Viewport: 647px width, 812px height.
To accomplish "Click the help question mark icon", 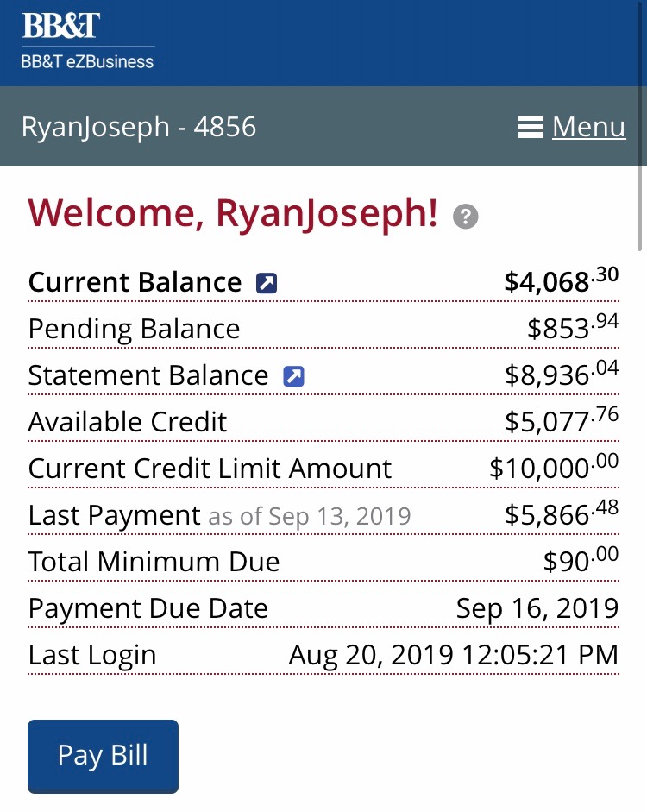I will point(466,217).
